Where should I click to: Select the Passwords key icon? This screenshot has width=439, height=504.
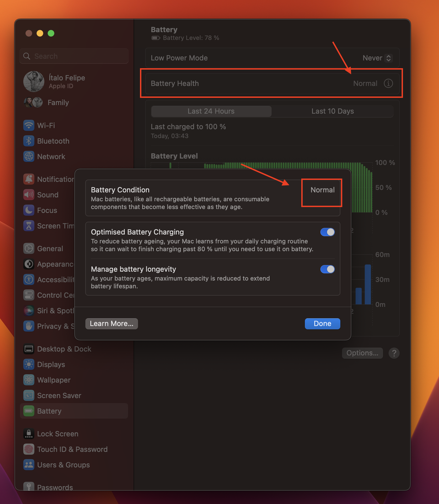pyautogui.click(x=29, y=487)
